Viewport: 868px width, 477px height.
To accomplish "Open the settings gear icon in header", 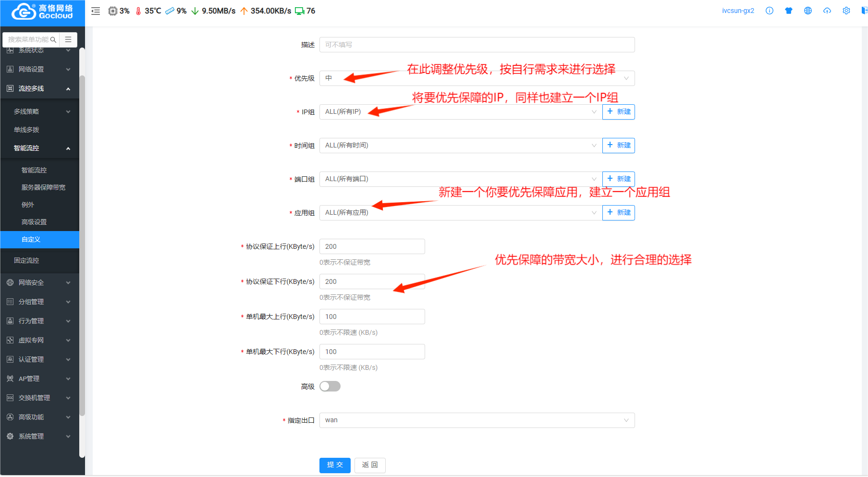I will (846, 11).
